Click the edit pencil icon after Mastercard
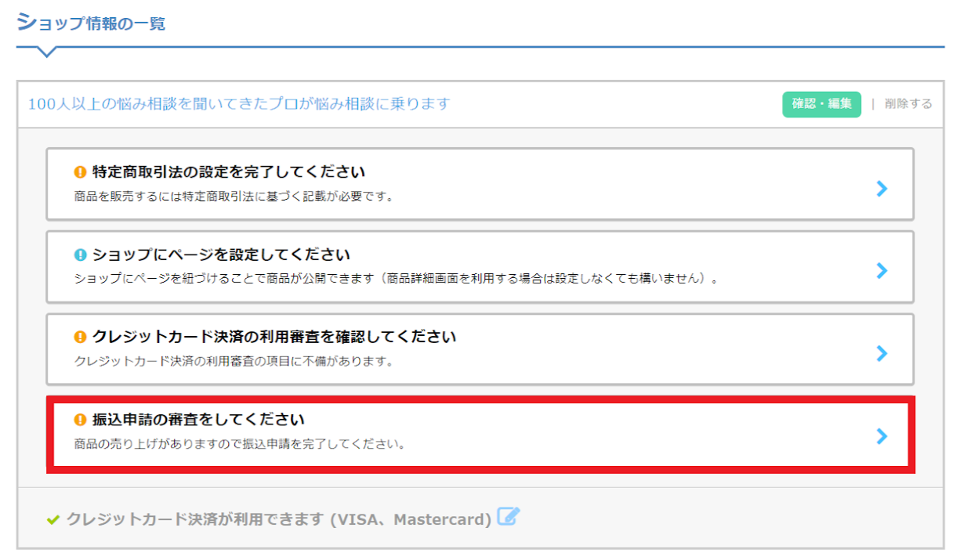The width and height of the screenshot is (960, 560). click(509, 517)
